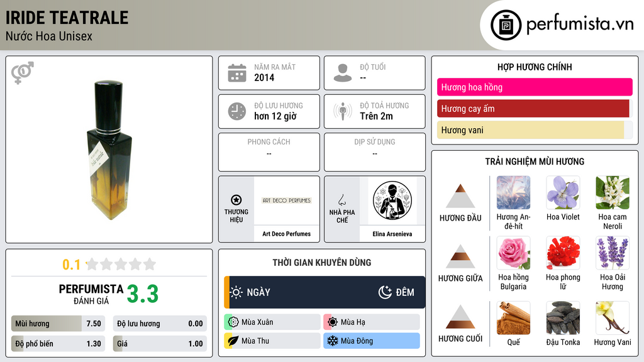Click the Hương cay ấm accord bar

[533, 108]
